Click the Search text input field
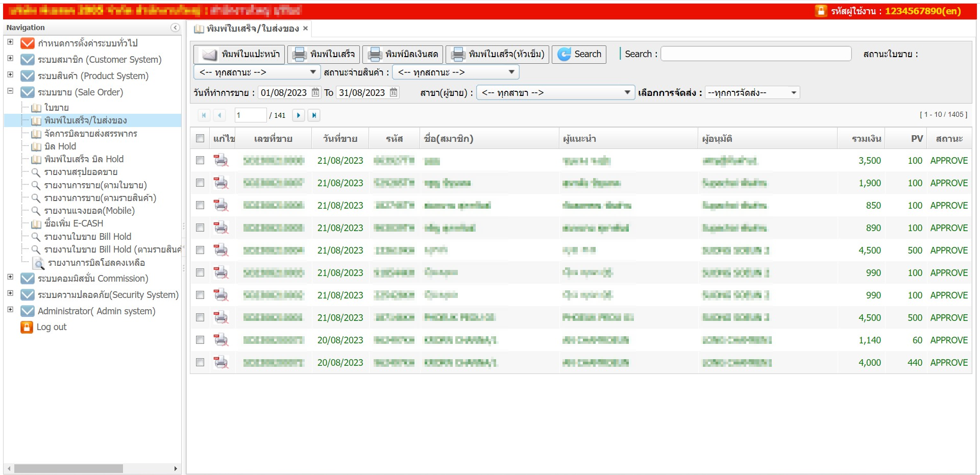This screenshot has height=475, width=980. tap(755, 54)
